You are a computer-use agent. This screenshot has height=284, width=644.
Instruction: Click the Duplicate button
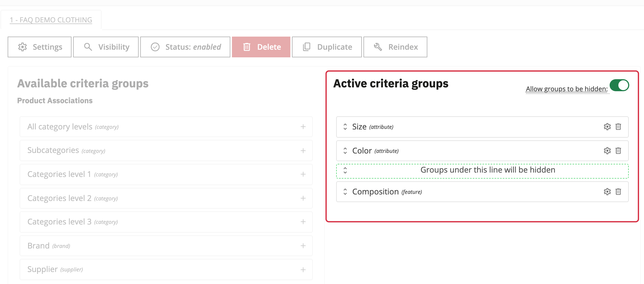pyautogui.click(x=327, y=47)
